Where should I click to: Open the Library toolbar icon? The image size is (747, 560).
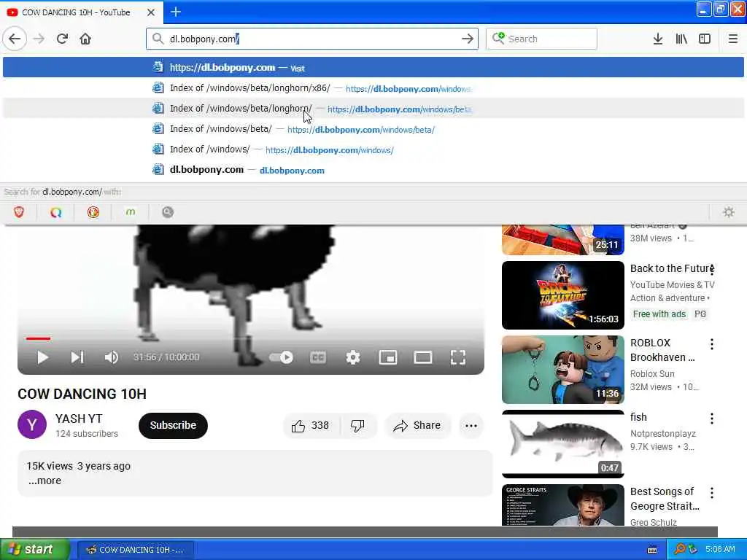point(681,39)
